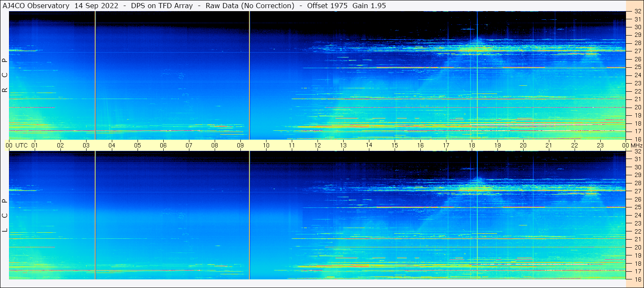Click the RCP panel vertical label

point(5,75)
